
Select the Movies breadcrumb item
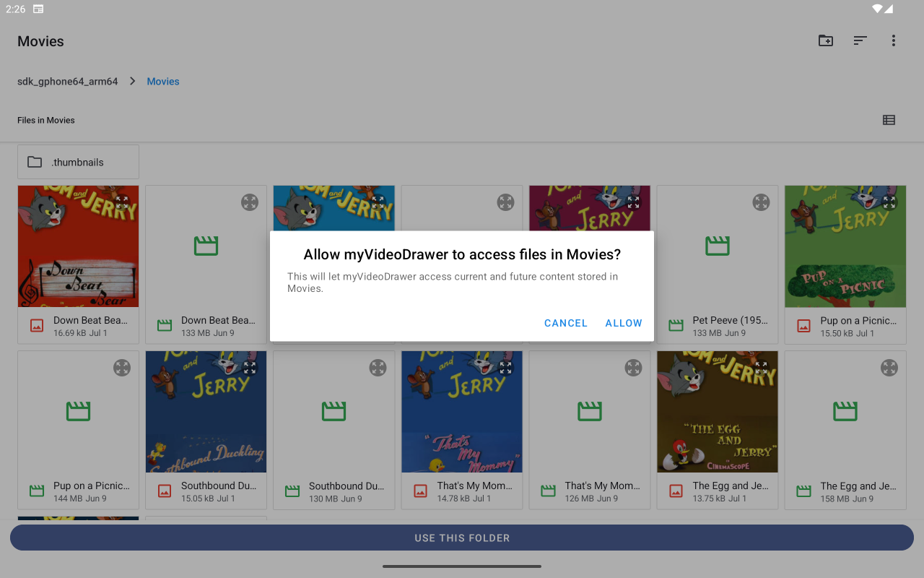(163, 82)
